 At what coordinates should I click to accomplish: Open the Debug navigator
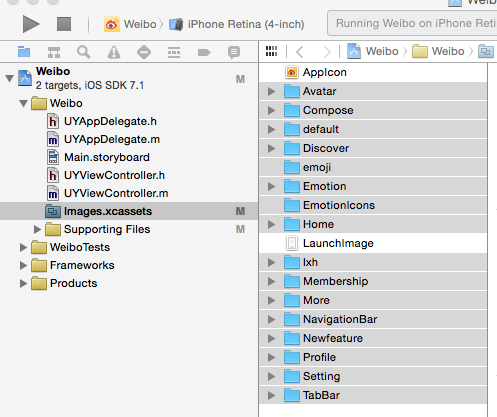[x=174, y=52]
